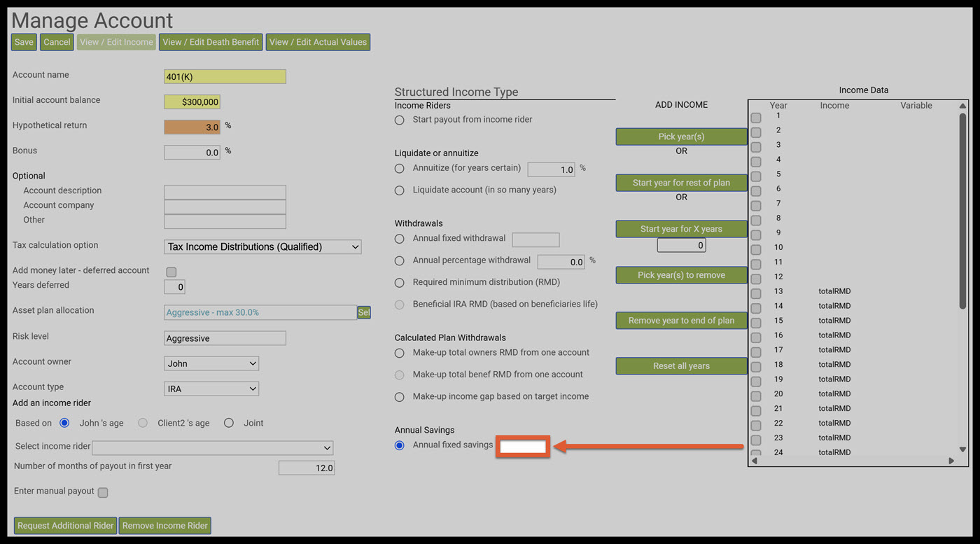Viewport: 980px width, 544px height.
Task: Click the Income Data scroll down arrow
Action: point(962,449)
